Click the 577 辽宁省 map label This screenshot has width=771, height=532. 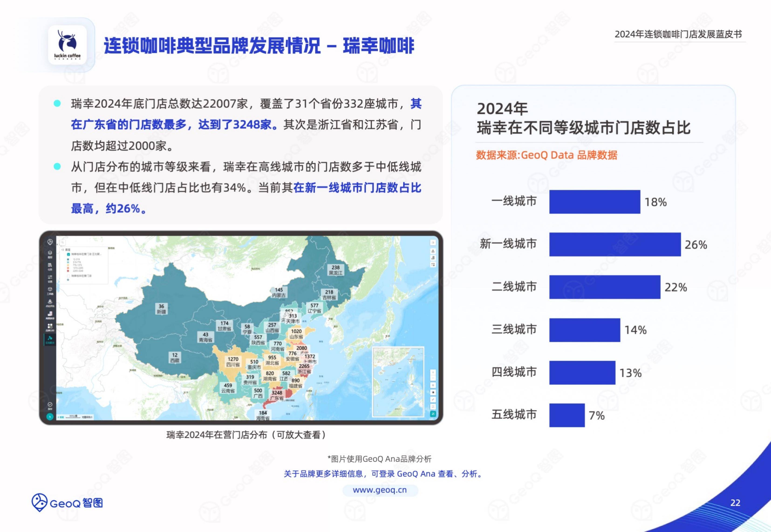[314, 308]
